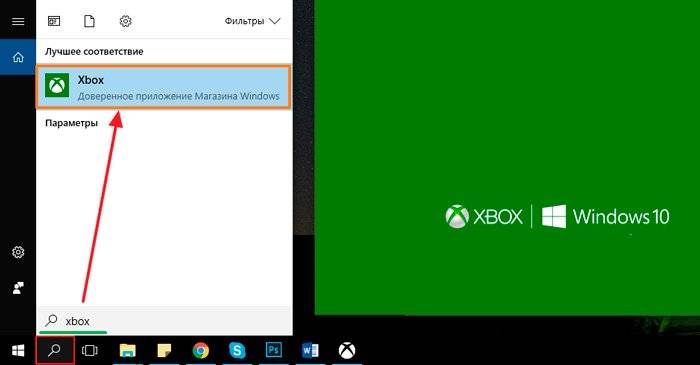Image resolution: width=700 pixels, height=365 pixels.
Task: Open Microsoft Word from the taskbar
Action: tap(310, 350)
